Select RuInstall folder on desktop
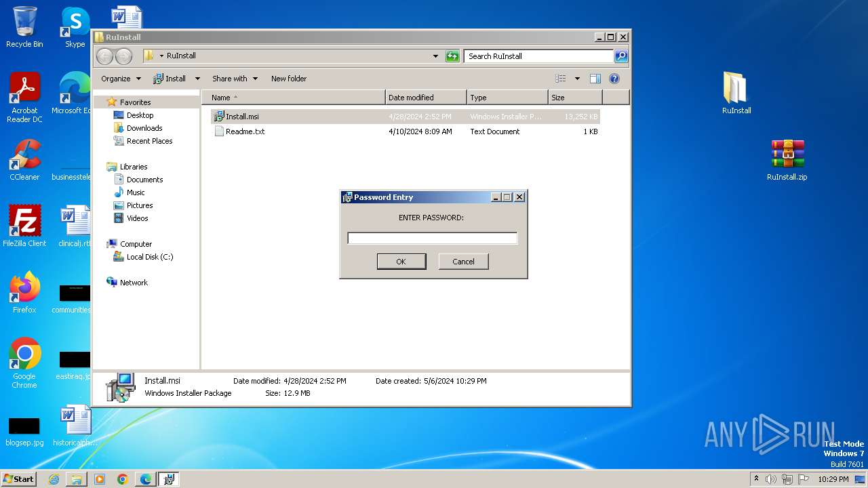 [x=736, y=93]
